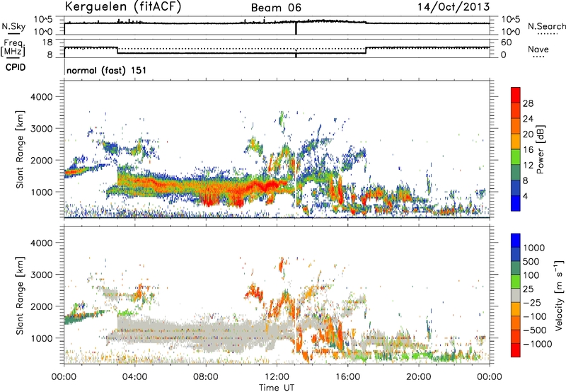Click the '28' tick on Power colorbar

click(528, 103)
